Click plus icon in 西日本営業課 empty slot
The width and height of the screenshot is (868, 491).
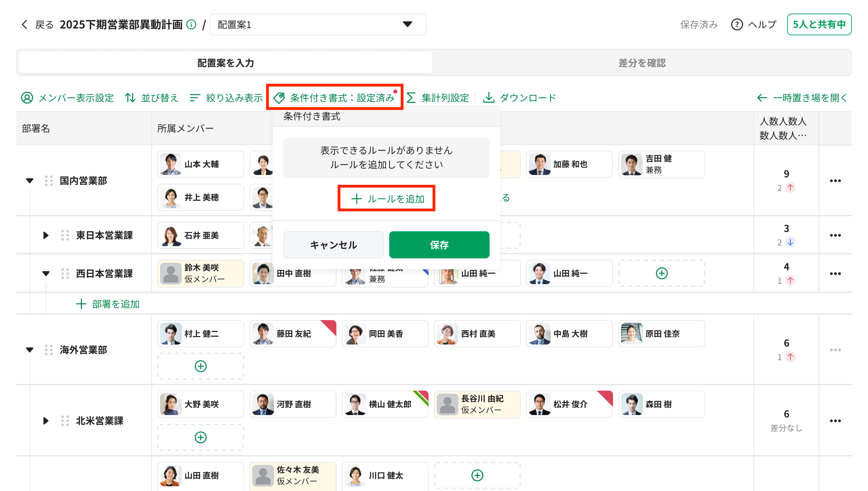click(x=662, y=273)
